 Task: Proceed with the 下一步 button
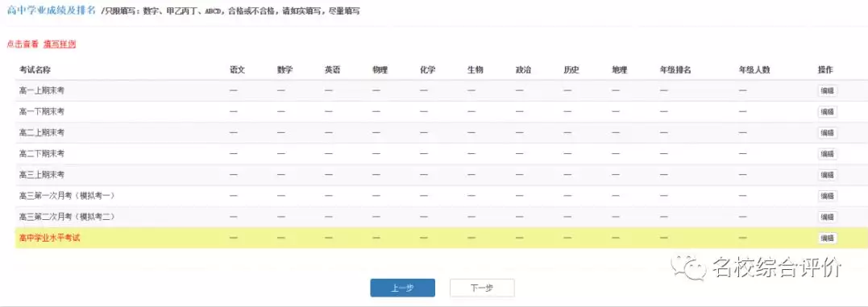point(482,288)
